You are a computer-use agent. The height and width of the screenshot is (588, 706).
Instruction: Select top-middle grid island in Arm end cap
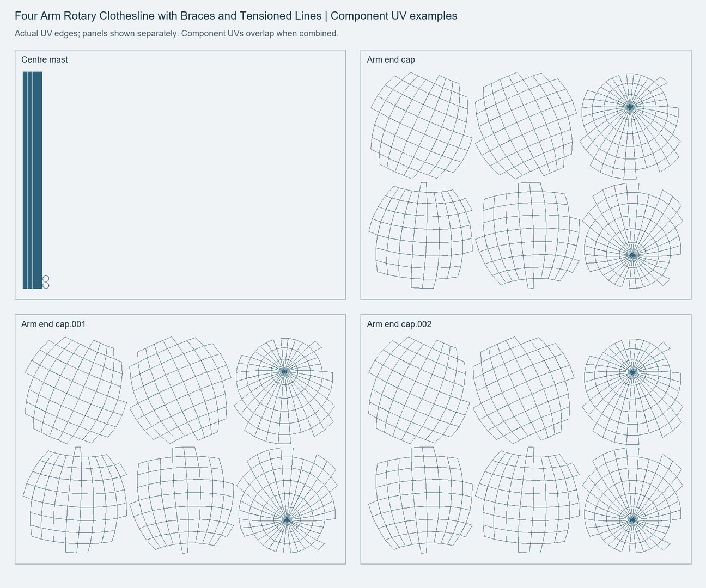525,125
